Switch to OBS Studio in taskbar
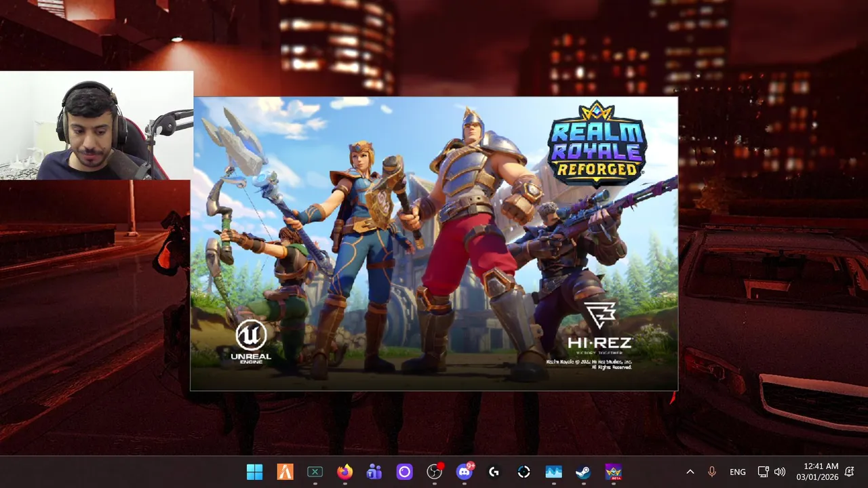The height and width of the screenshot is (488, 868). [435, 472]
